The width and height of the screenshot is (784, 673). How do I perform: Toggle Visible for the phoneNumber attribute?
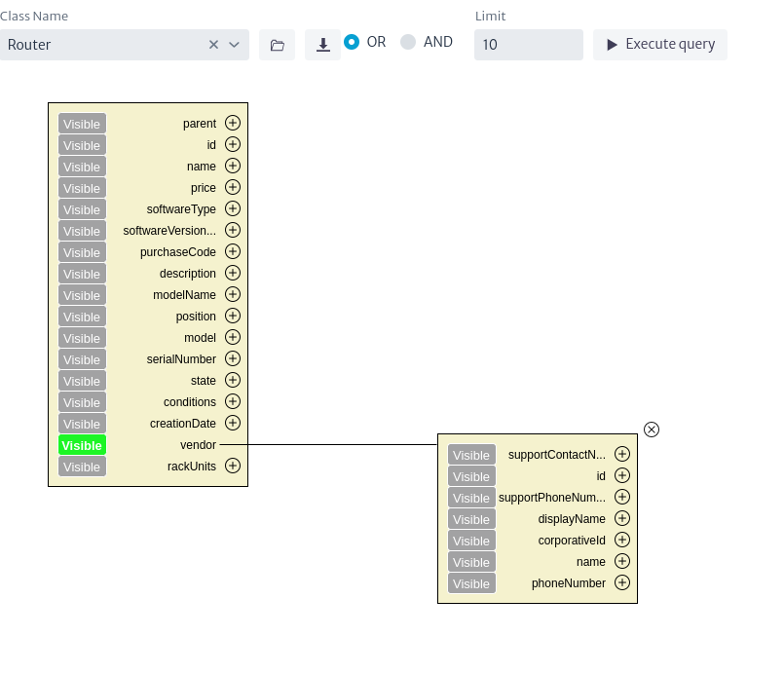[x=471, y=583]
